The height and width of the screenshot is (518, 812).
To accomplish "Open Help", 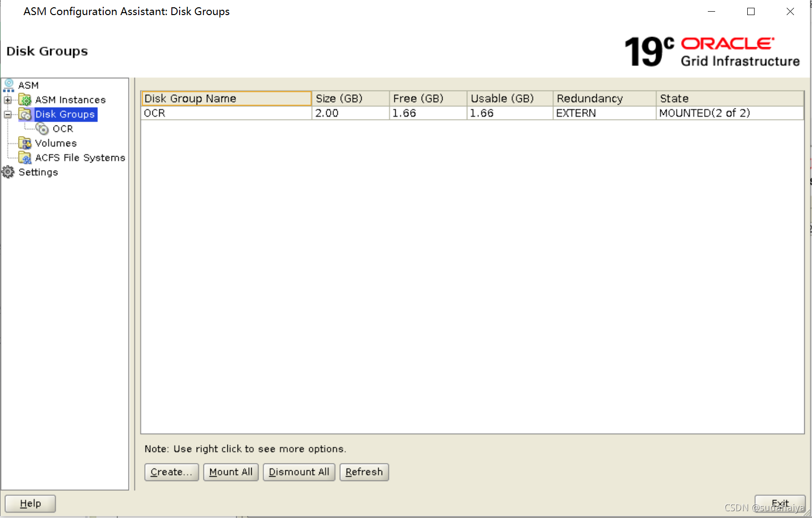I will [x=30, y=503].
